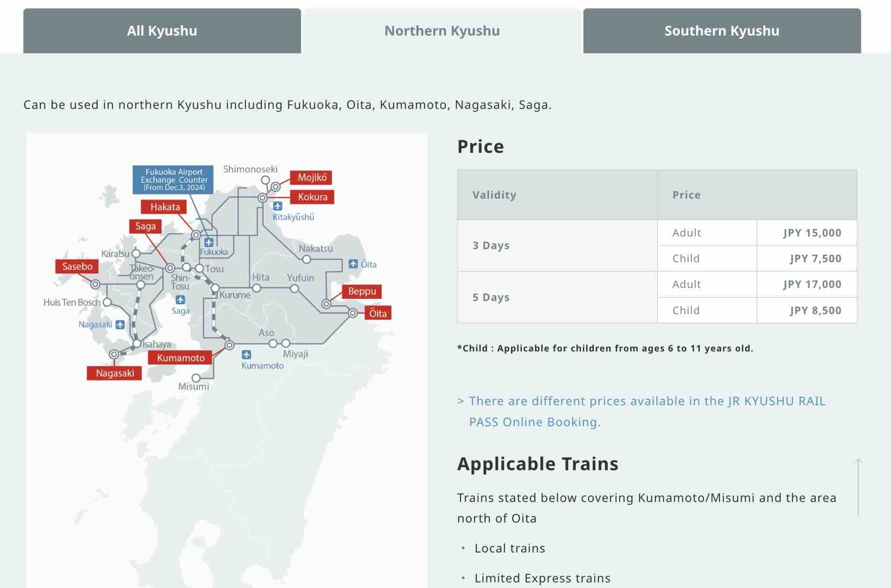Select the Kumamoto airport icon
The width and height of the screenshot is (891, 588).
pyautogui.click(x=247, y=353)
